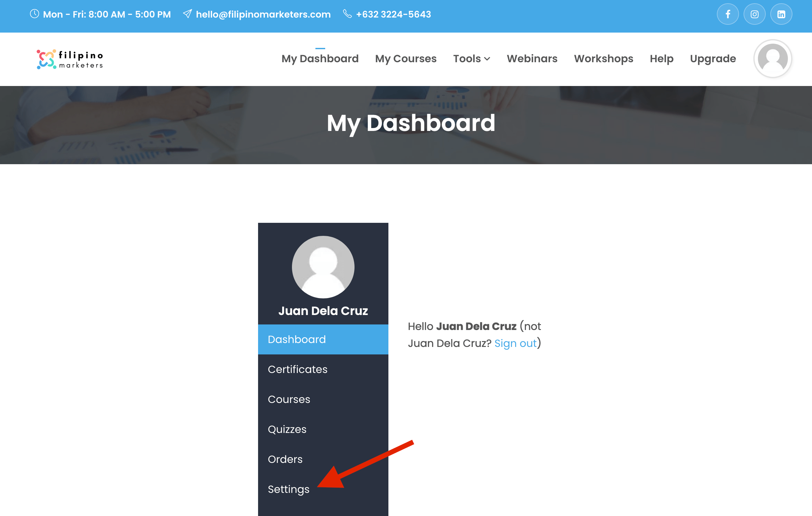812x516 pixels.
Task: Open the Help page
Action: (x=661, y=59)
